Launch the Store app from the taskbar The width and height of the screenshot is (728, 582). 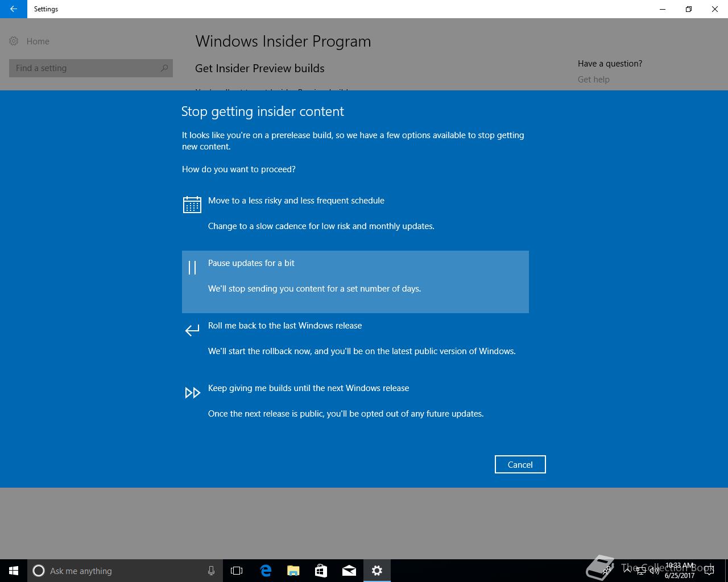[x=321, y=571]
